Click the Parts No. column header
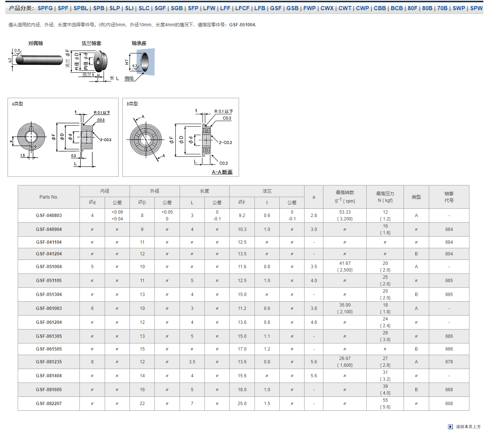The width and height of the screenshot is (486, 448). (x=49, y=197)
